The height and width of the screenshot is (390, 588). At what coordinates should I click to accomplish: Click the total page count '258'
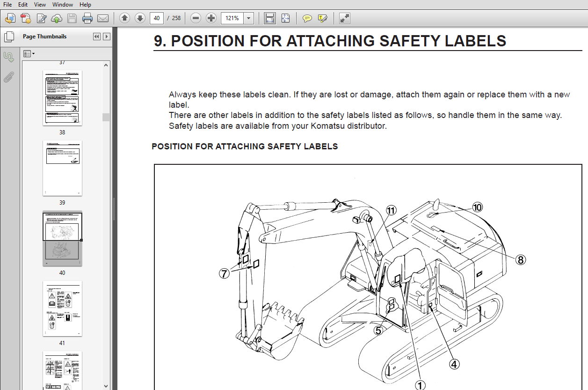176,18
